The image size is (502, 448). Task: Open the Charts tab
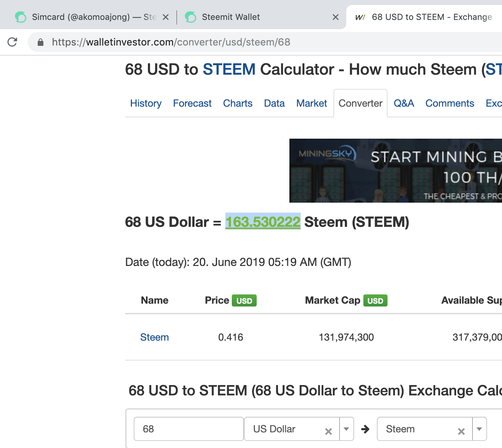coord(238,103)
